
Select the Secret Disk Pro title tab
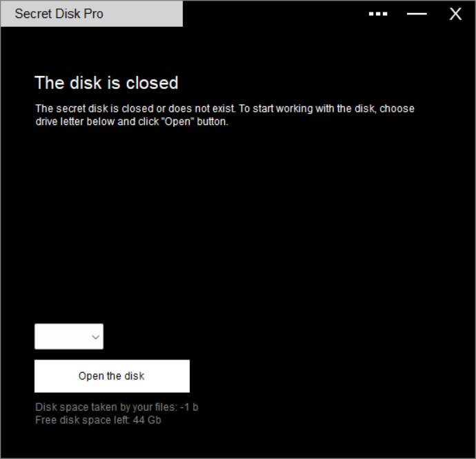coord(92,14)
